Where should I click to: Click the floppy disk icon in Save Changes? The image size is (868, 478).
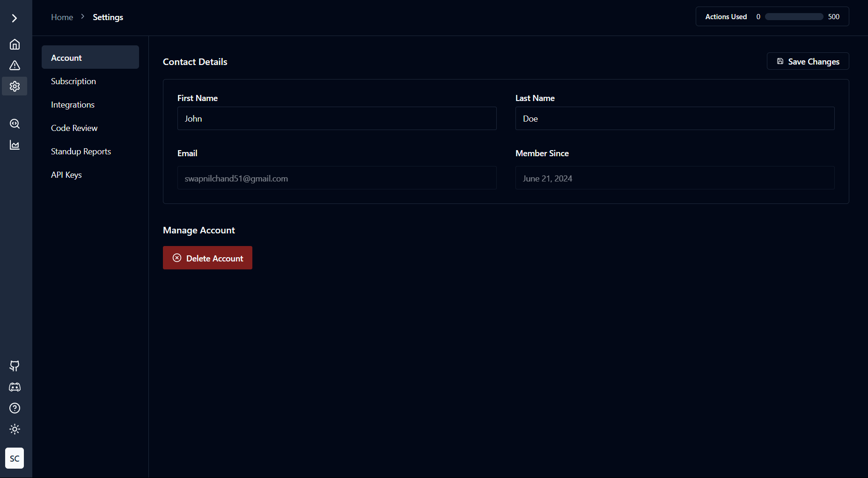click(780, 61)
